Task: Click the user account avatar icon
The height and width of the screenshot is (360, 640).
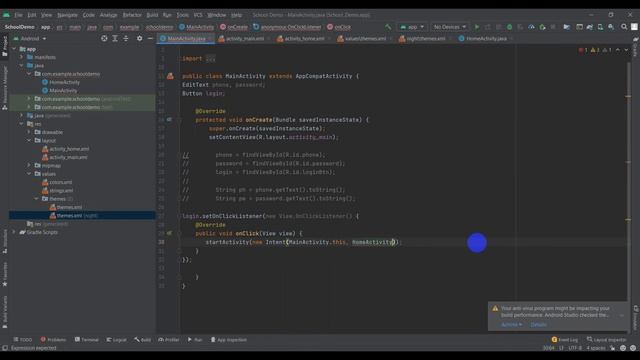Action: (634, 27)
